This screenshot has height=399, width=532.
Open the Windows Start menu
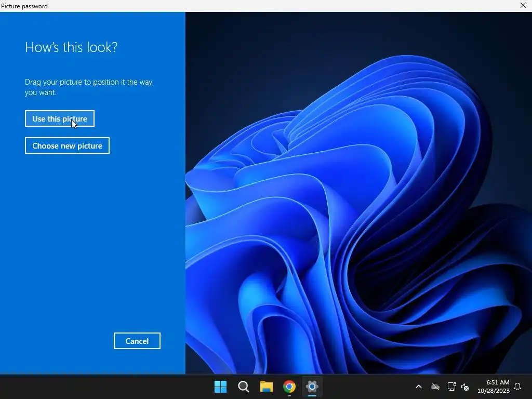click(220, 387)
